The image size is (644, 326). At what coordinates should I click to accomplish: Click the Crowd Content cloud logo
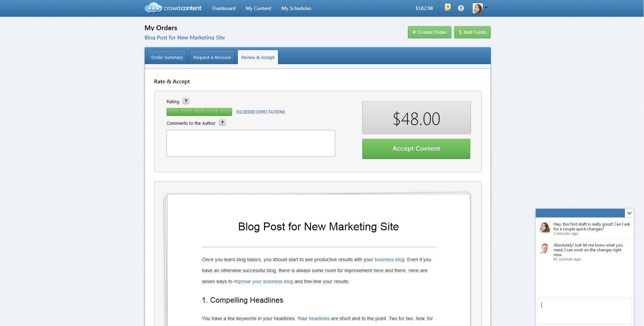pos(154,8)
